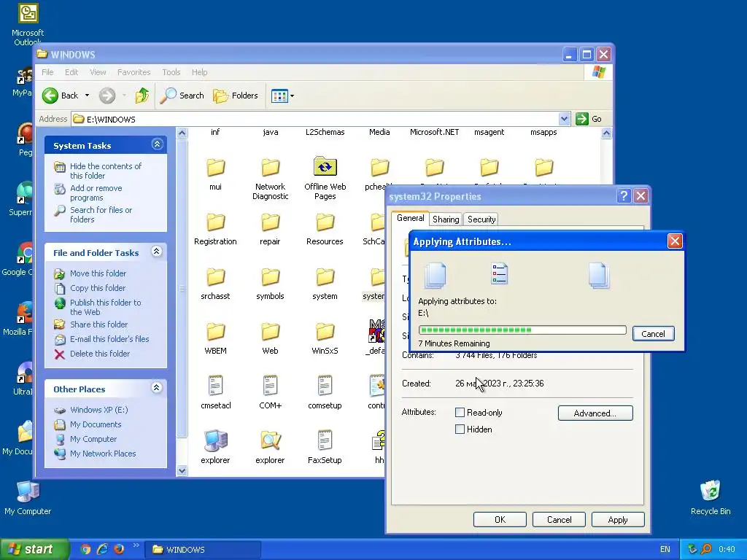The image size is (747, 560).
Task: Switch to the Security tab
Action: coord(481,219)
